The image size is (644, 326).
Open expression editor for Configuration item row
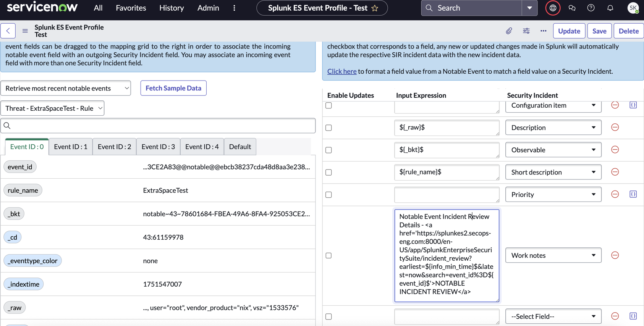click(633, 105)
